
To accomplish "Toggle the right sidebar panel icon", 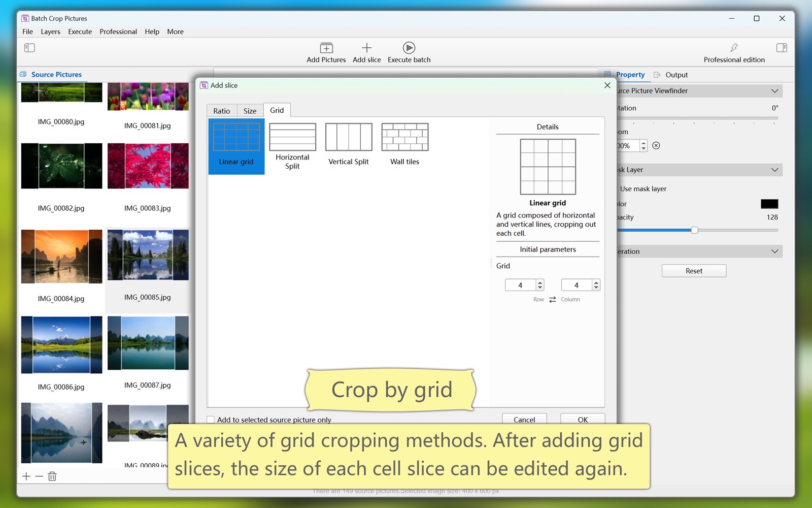I will pos(781,48).
